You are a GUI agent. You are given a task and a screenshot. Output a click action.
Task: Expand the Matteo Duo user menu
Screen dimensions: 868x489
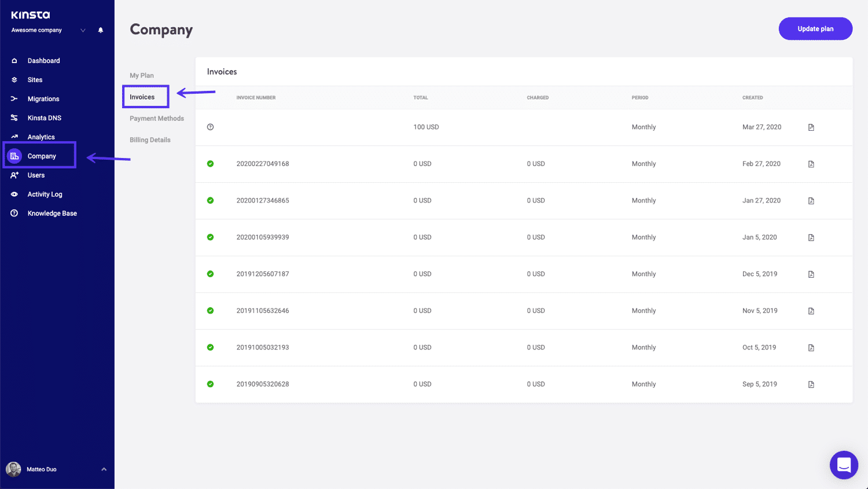(104, 469)
